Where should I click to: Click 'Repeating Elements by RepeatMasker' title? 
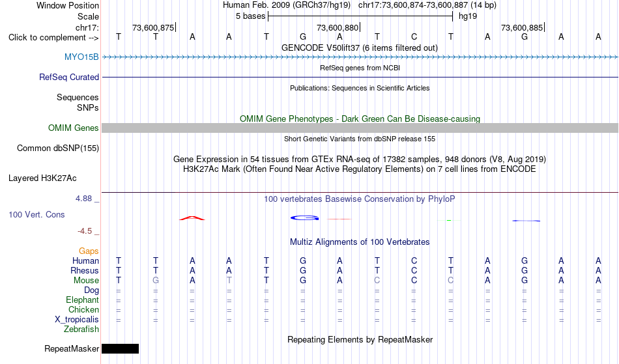click(x=360, y=340)
